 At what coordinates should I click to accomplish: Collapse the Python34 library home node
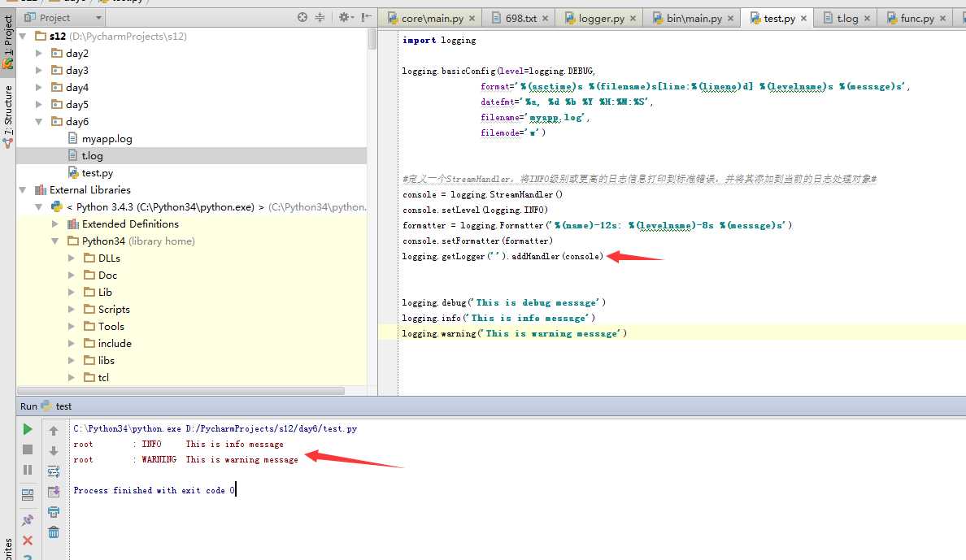(54, 241)
